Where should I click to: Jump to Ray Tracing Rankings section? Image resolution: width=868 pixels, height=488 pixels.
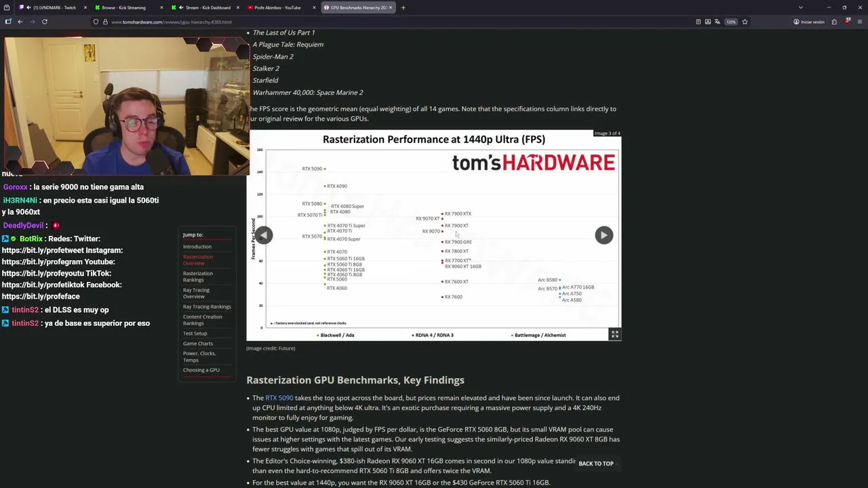click(207, 306)
